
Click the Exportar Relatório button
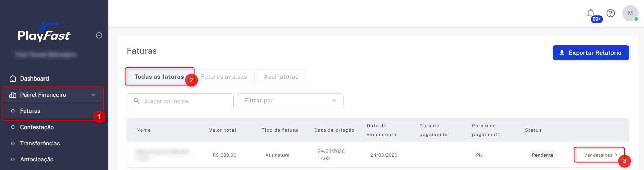[591, 53]
